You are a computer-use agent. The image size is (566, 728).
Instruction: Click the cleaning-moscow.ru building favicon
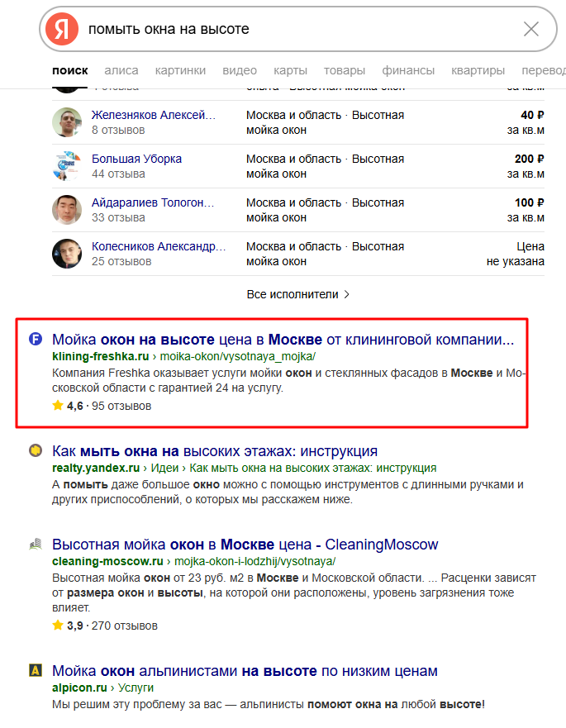click(36, 544)
